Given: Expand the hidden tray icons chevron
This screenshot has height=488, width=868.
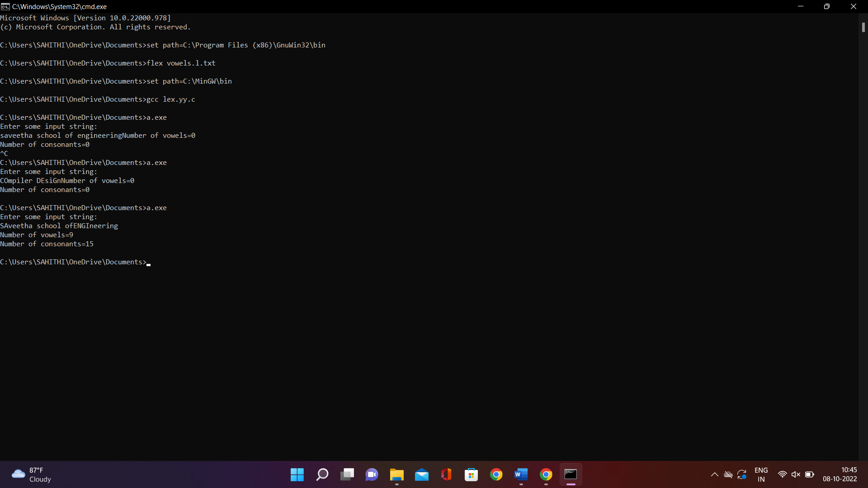Looking at the screenshot, I should point(714,474).
